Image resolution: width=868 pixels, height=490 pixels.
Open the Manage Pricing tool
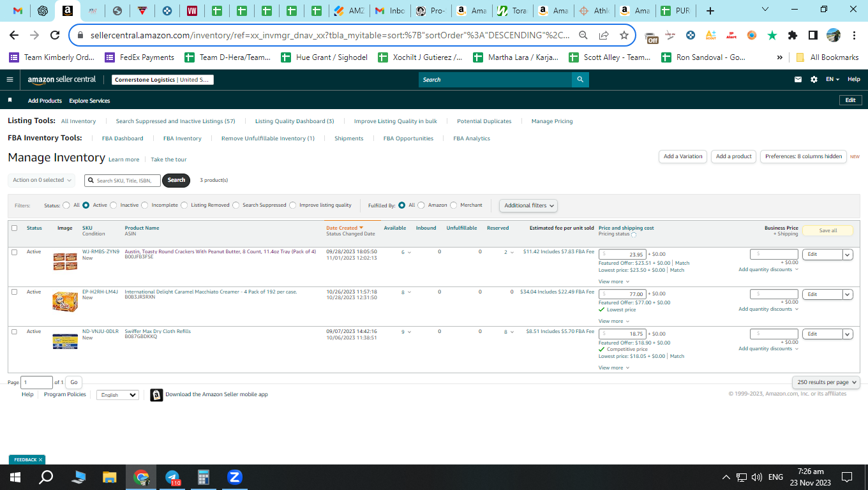coord(552,121)
